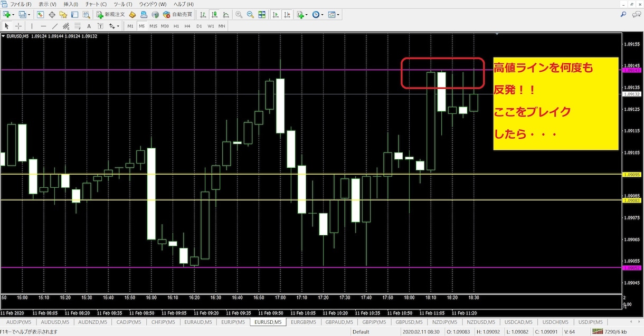
Task: Show the Data Window panel
Action: click(52, 15)
